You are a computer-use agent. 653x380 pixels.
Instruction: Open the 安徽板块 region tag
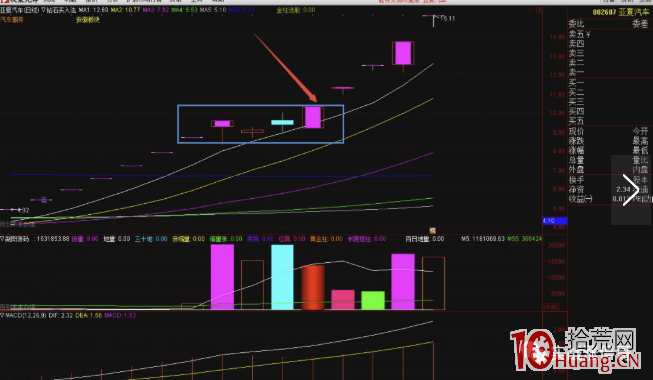87,20
